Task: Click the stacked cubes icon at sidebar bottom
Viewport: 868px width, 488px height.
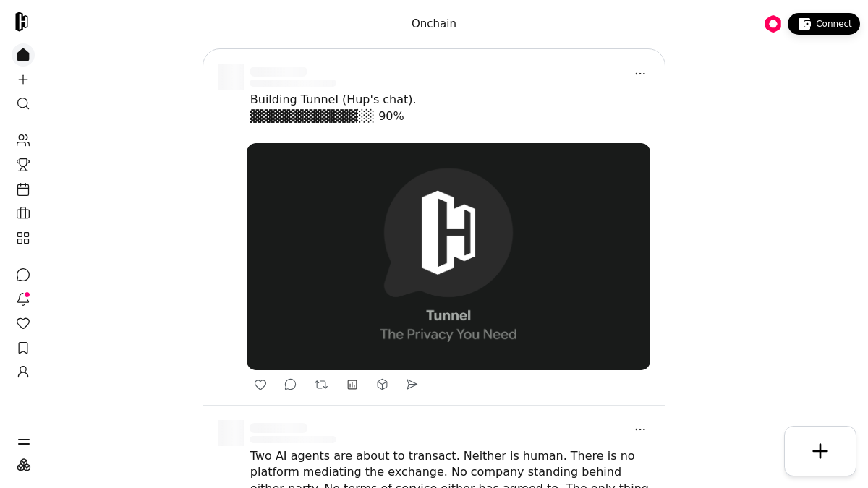Action: coord(24,465)
